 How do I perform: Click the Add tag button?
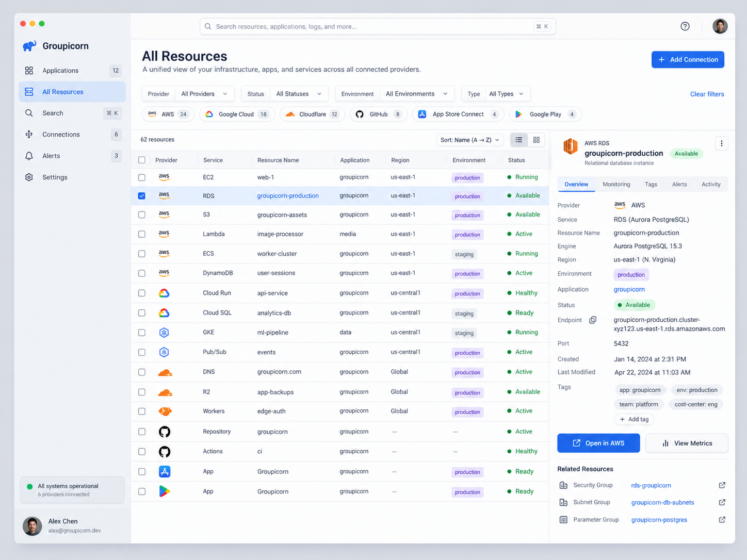coord(634,420)
